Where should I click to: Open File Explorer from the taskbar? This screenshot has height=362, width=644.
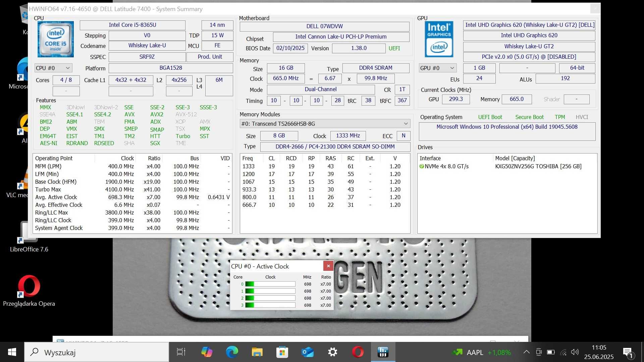257,352
